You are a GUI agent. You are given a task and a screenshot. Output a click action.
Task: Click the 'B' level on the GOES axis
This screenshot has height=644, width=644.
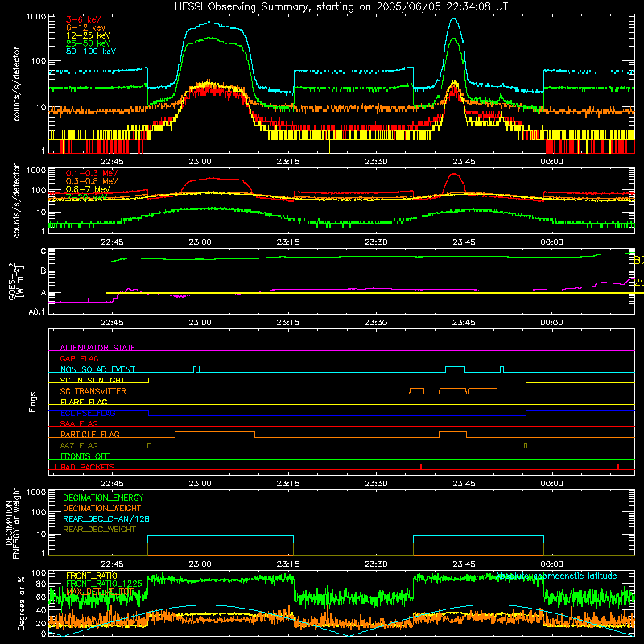[43, 270]
